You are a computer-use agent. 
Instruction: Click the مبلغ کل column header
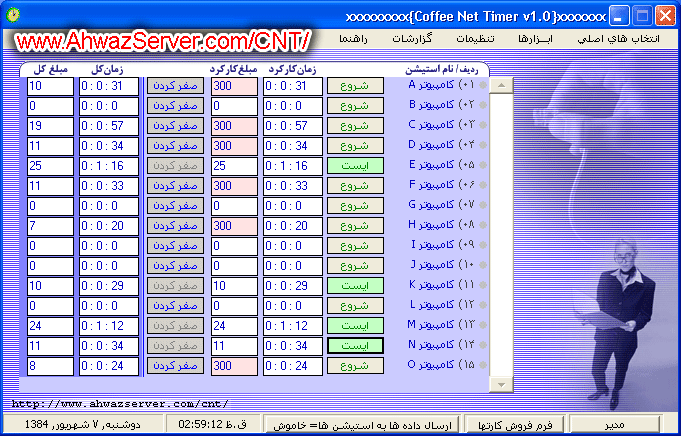pos(50,69)
